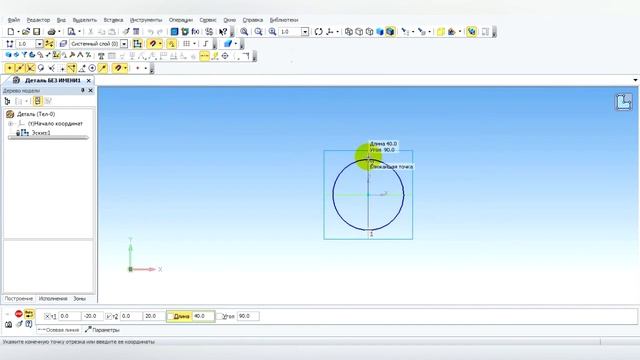Open the Библиотеки menu

click(x=284, y=20)
